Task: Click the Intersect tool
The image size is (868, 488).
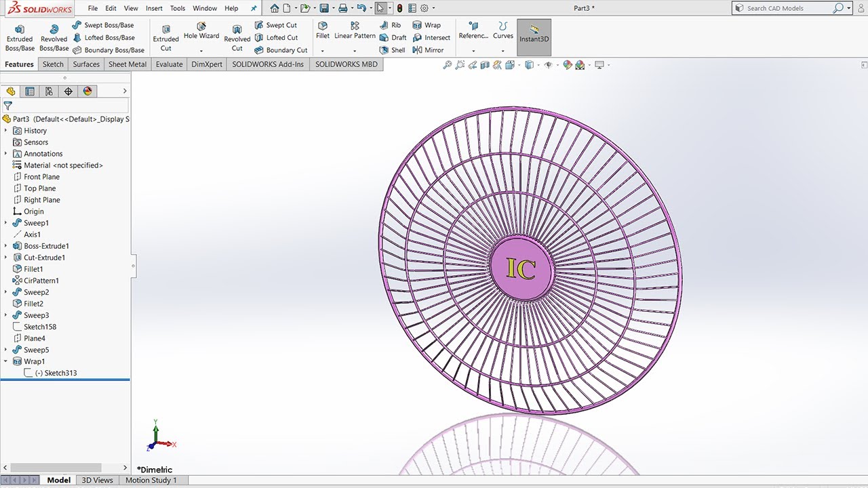Action: point(432,37)
